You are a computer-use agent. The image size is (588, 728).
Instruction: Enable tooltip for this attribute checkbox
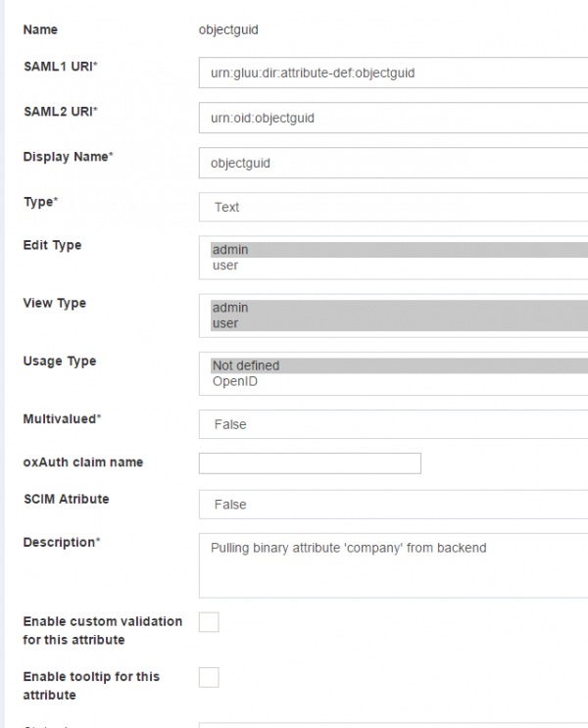(209, 677)
